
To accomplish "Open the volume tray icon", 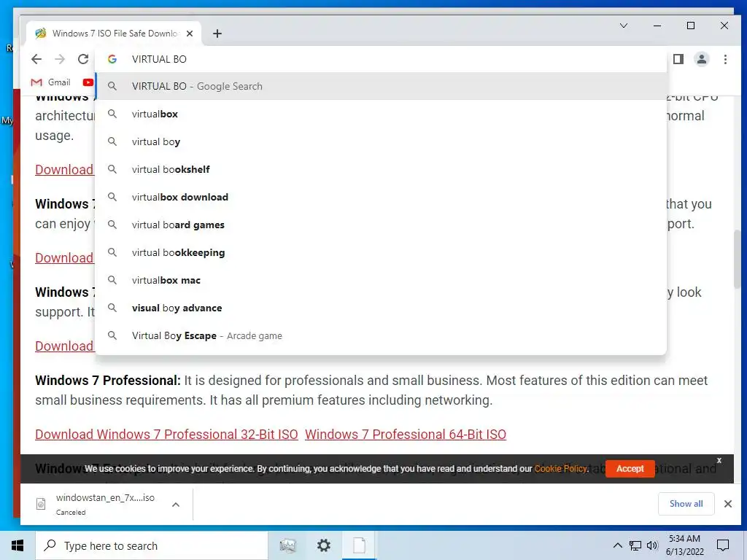I will 652,545.
